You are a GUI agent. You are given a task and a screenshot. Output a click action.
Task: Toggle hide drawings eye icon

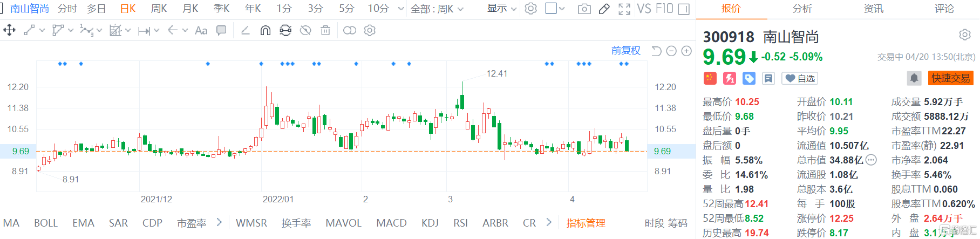click(x=305, y=30)
